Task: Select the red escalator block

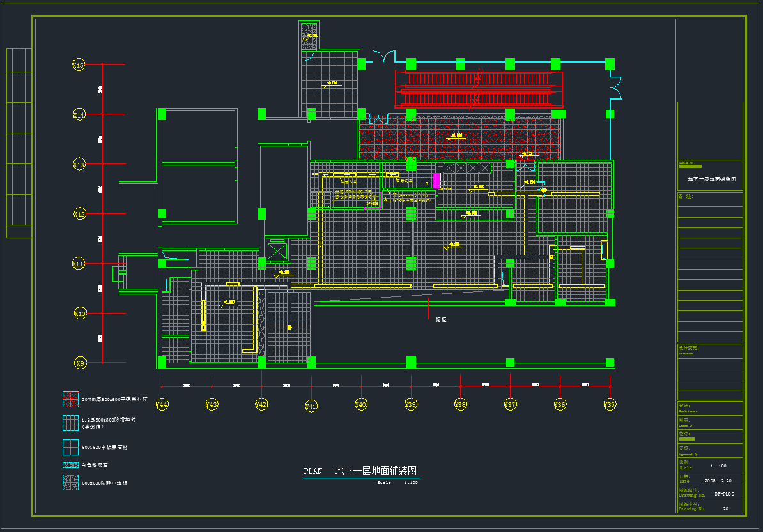Action: (479, 89)
